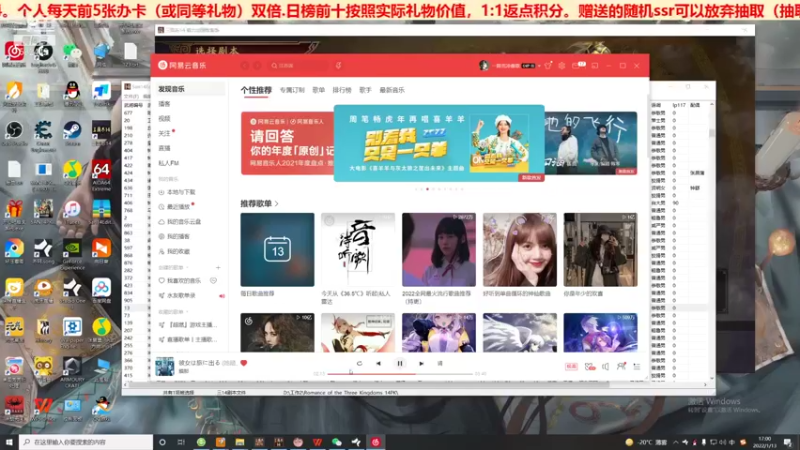The height and width of the screenshot is (450, 800).
Task: Go back with the header back arrow
Action: pos(245,65)
